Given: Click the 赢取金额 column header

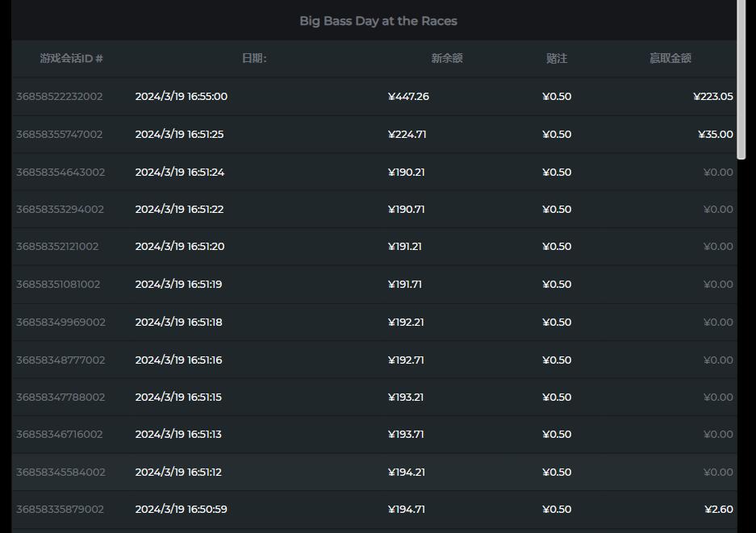Looking at the screenshot, I should click(670, 58).
